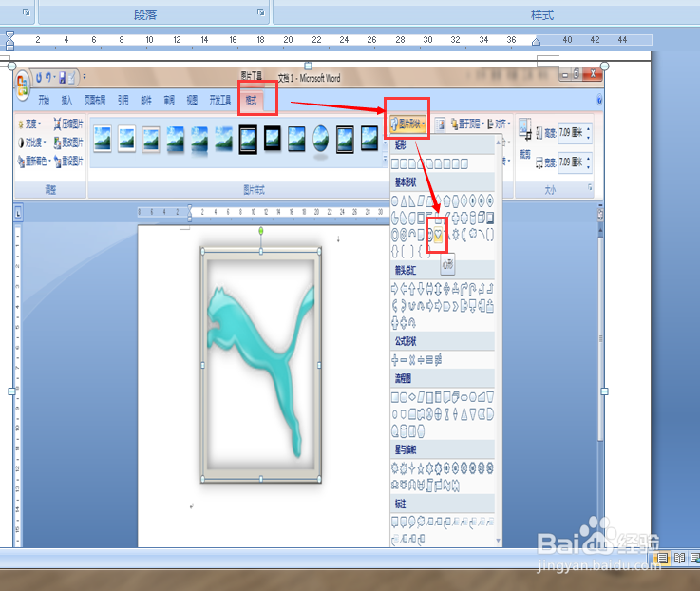Increase the 高度 height with up spinner

pos(588,129)
